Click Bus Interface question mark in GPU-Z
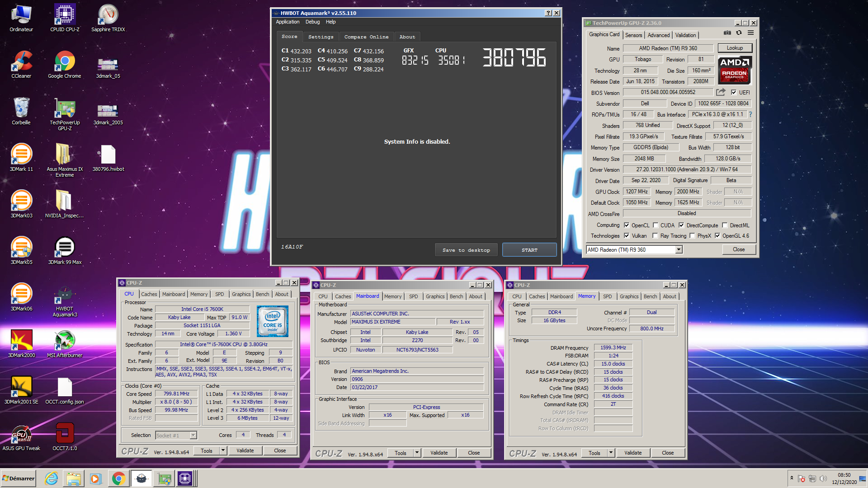 tap(750, 114)
